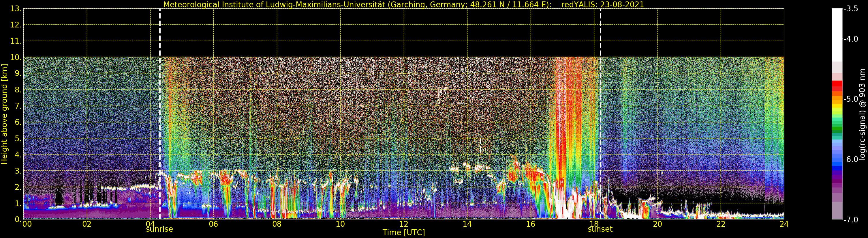Click the colorbar tick label '-7.0'
Screen dimensions: 868x238
point(851,220)
